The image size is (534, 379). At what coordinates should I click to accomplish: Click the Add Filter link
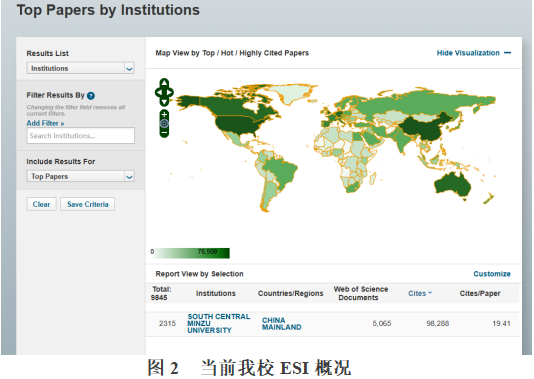(x=45, y=123)
